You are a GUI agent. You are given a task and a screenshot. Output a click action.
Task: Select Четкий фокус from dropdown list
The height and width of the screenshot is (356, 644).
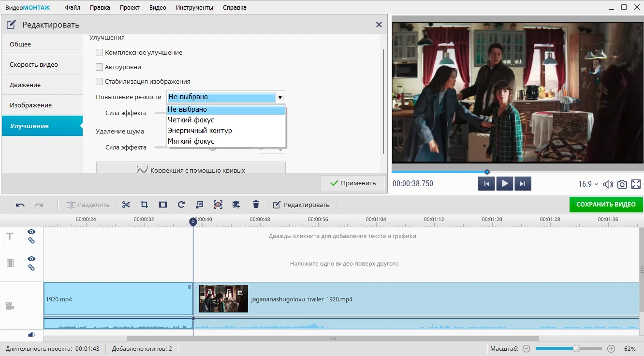(191, 120)
